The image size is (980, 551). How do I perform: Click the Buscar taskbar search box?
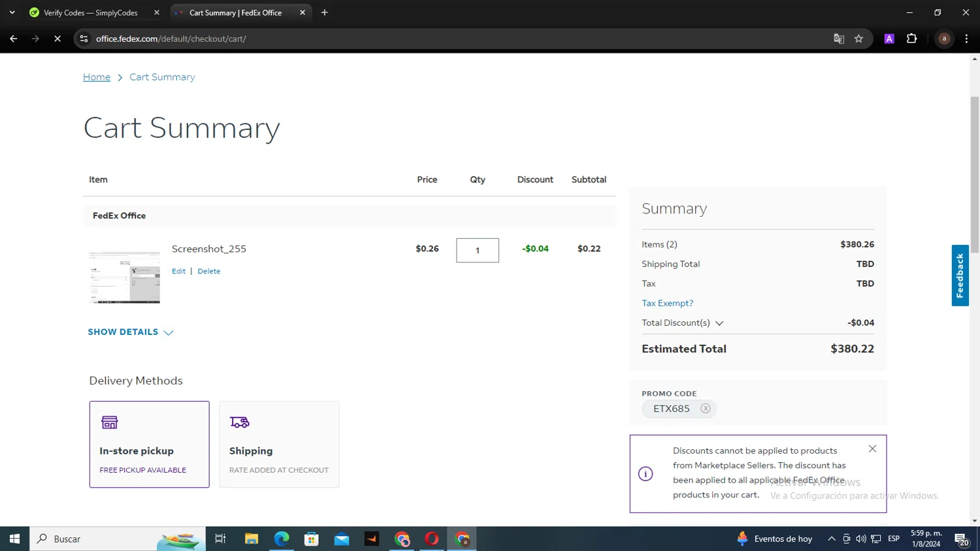coord(118,539)
